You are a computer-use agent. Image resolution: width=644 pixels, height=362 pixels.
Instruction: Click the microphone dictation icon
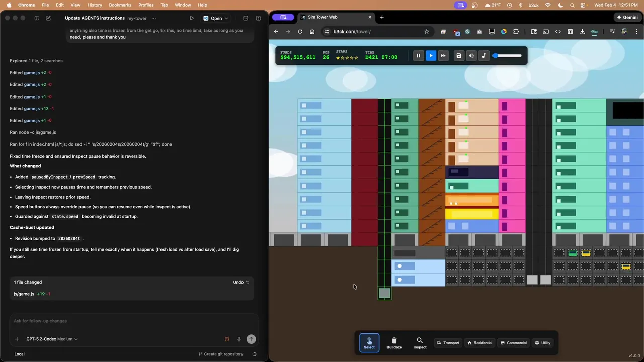point(239,339)
